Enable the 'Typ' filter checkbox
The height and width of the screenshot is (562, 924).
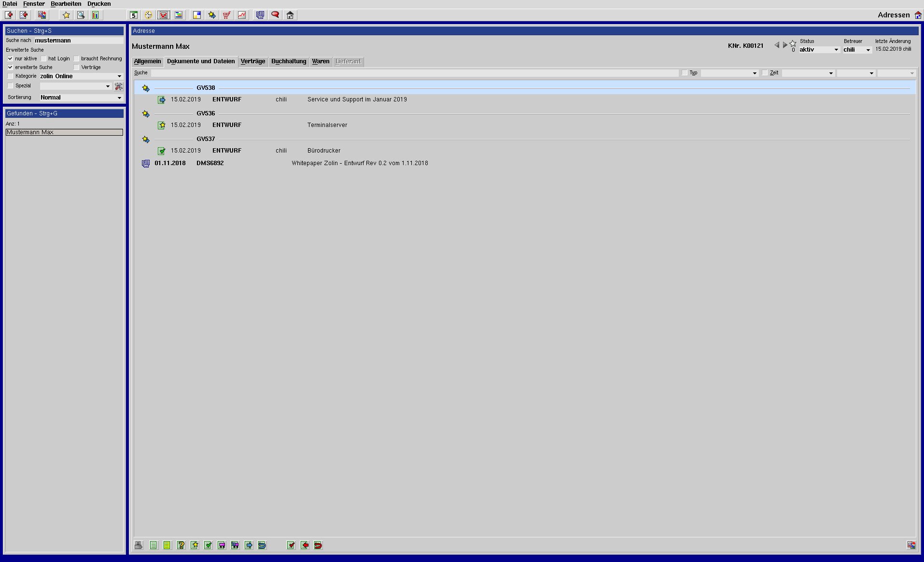click(x=685, y=73)
